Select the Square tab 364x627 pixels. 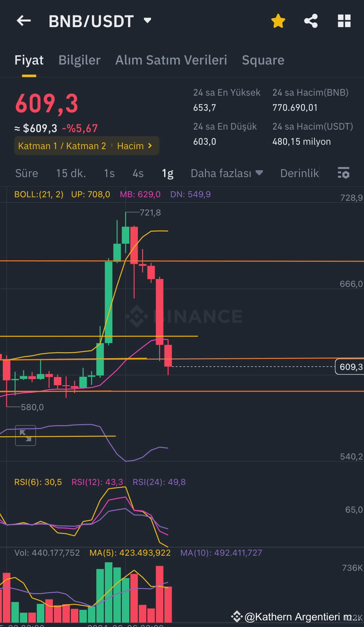coord(263,60)
